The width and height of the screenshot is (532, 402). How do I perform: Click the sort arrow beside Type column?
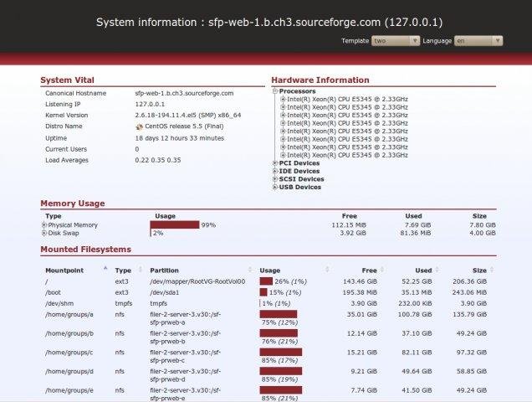(141, 270)
